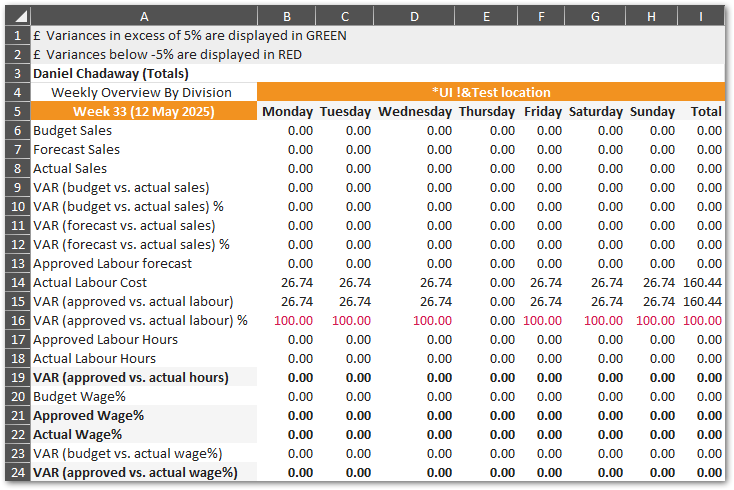Select column A header
The image size is (734, 490).
143,16
